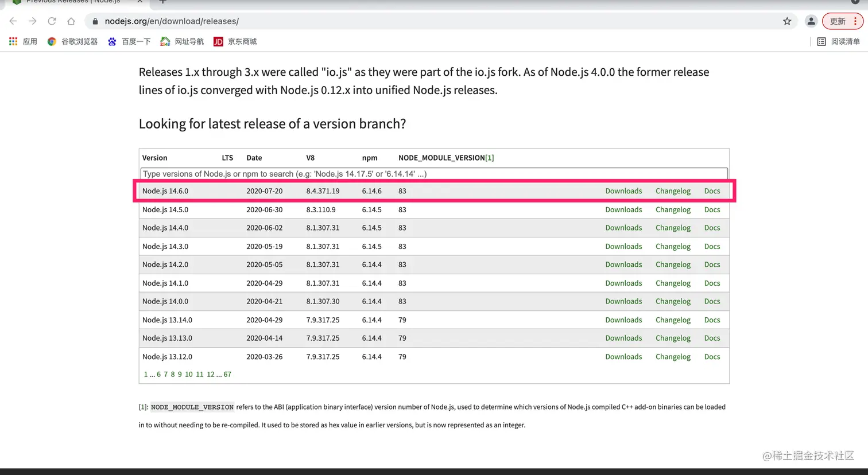Open Changelog for Node.js 13.13.0
Viewport: 868px width, 475px height.
tap(673, 338)
